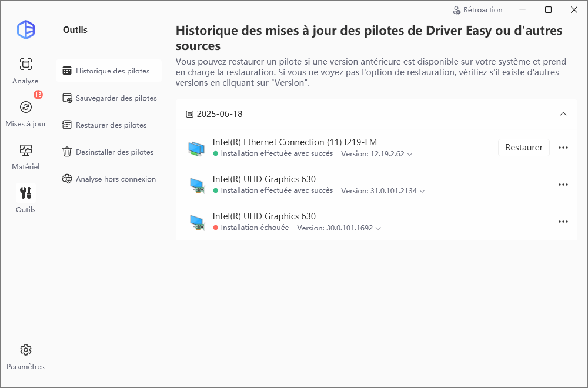Click the Analyse hors connexion globe icon
The width and height of the screenshot is (588, 388).
tap(67, 179)
